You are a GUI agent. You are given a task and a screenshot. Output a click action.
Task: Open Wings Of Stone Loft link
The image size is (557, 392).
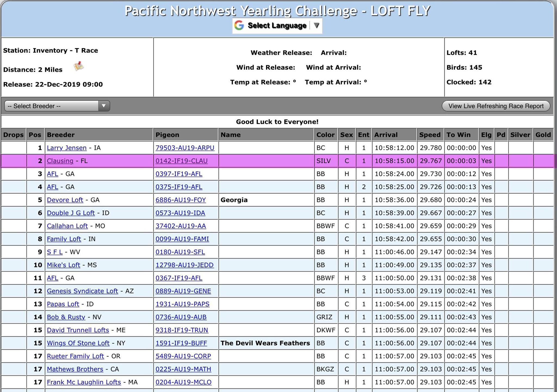[78, 343]
